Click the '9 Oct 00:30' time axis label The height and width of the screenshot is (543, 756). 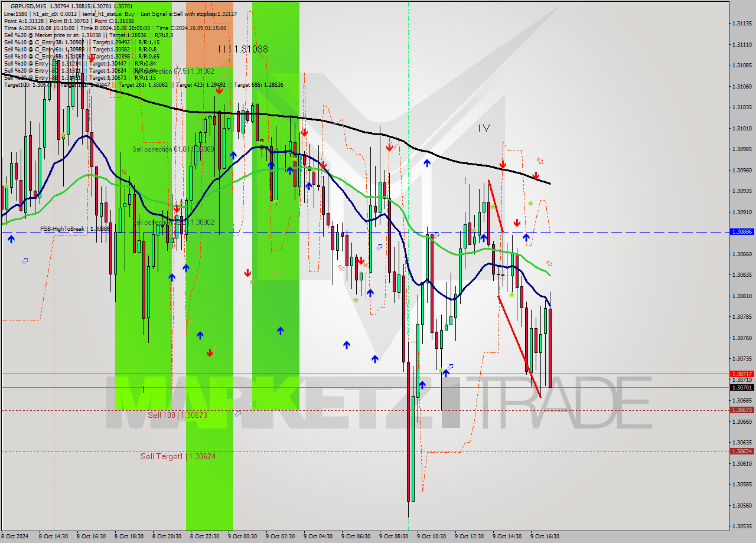tap(243, 537)
